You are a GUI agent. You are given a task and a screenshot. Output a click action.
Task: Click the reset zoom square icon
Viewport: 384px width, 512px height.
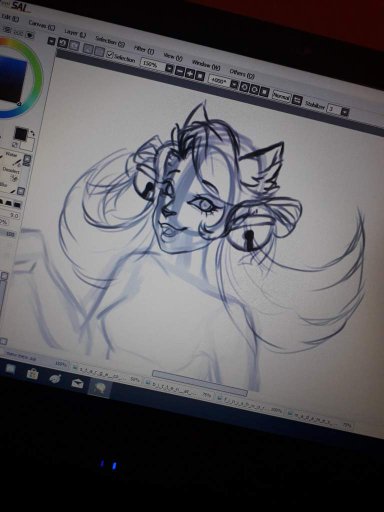(x=200, y=76)
